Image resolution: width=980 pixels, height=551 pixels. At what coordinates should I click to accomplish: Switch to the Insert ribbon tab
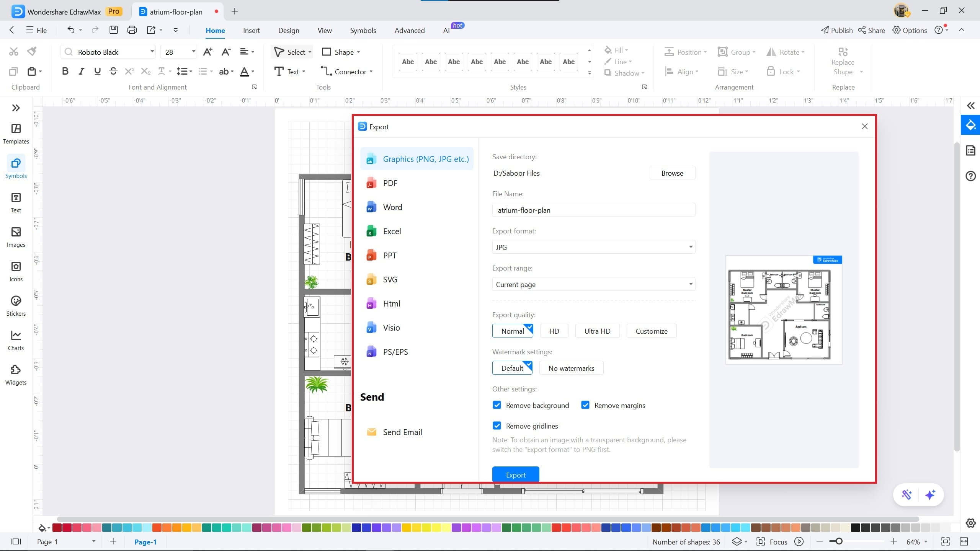pos(251,30)
